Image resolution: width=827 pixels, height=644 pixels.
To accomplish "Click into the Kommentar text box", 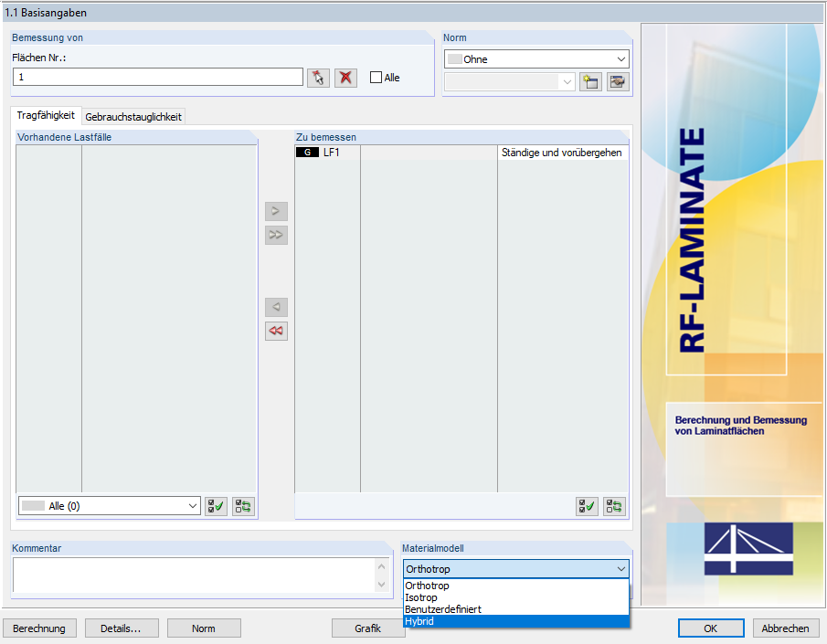I will [x=196, y=575].
